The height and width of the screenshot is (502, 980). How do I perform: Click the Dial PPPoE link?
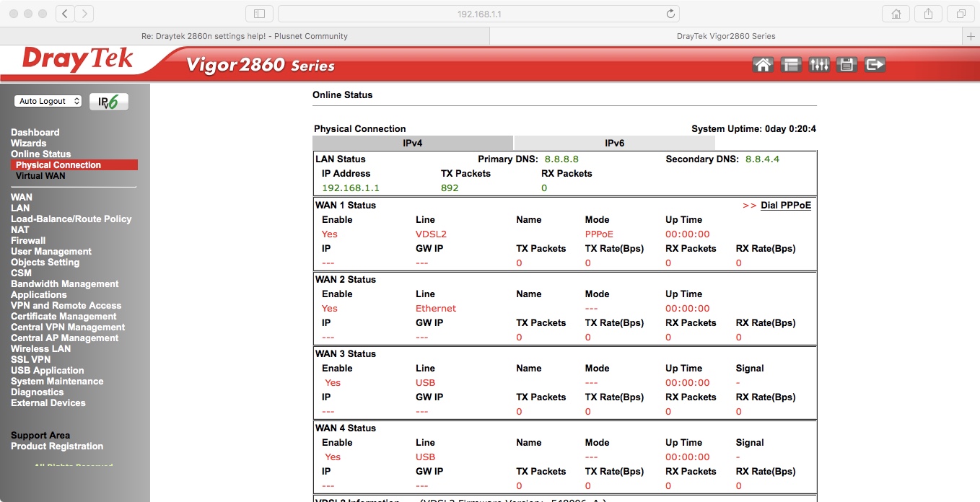click(x=785, y=206)
